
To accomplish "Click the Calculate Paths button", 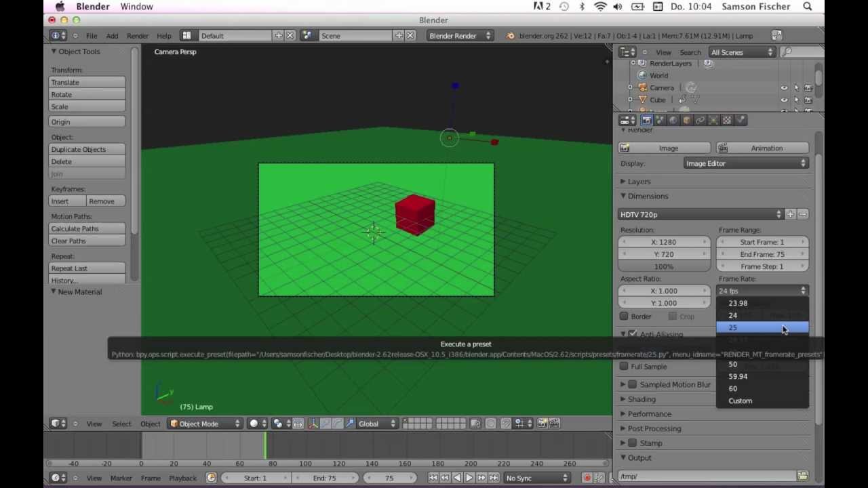I will tap(87, 229).
